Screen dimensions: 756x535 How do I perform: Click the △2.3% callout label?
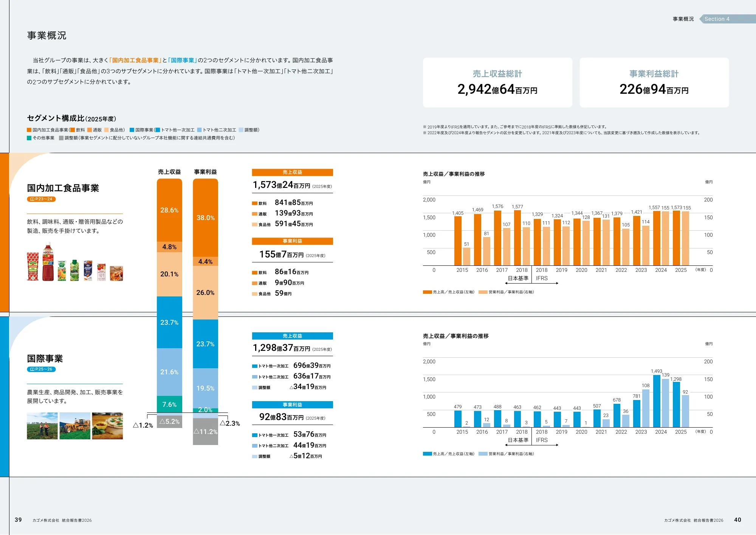coord(230,423)
